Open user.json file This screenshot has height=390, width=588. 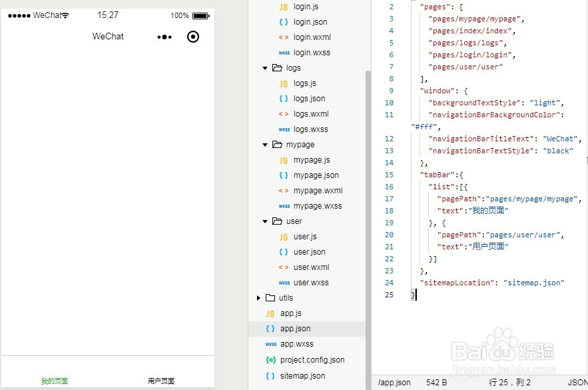click(310, 252)
